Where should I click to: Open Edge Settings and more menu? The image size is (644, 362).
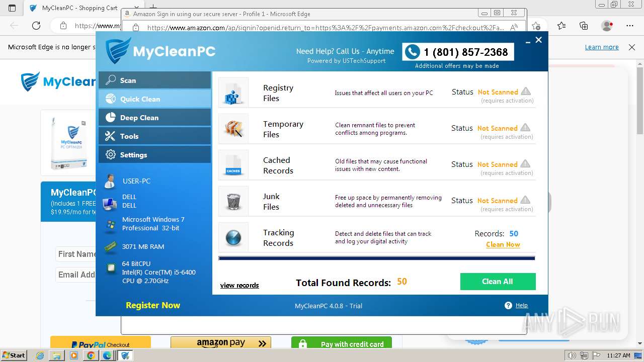[x=630, y=26]
